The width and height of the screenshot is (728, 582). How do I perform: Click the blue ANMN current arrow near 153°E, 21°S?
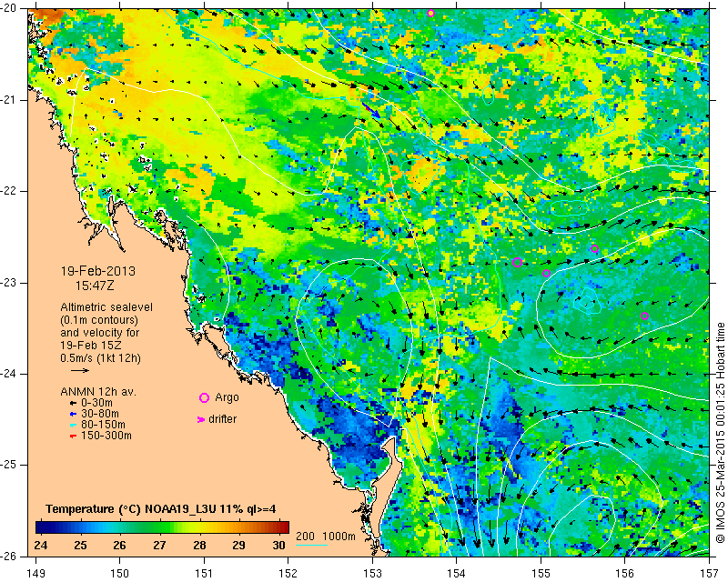(371, 110)
